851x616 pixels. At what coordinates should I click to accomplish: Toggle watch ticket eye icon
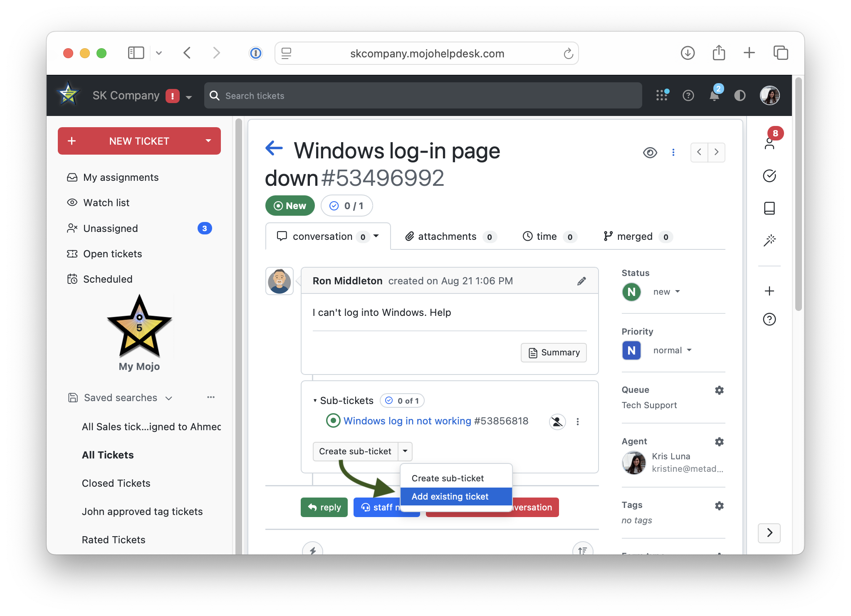(x=650, y=153)
